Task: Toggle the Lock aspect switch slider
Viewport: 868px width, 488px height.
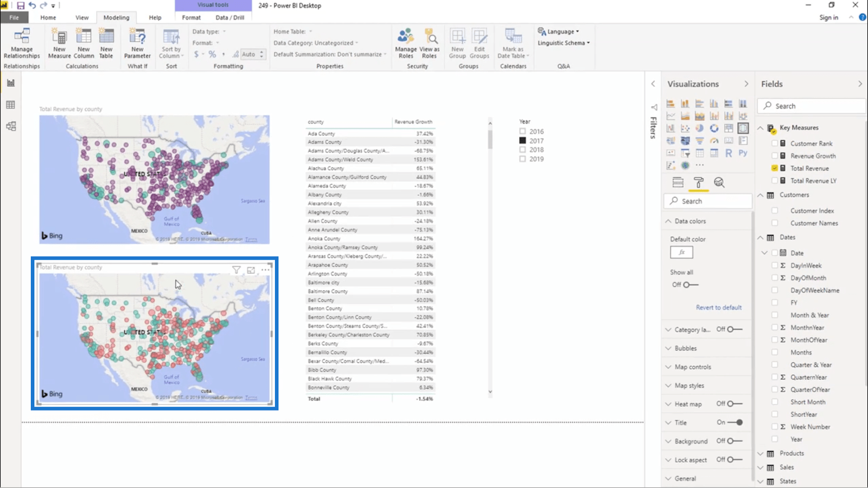Action: coord(735,459)
